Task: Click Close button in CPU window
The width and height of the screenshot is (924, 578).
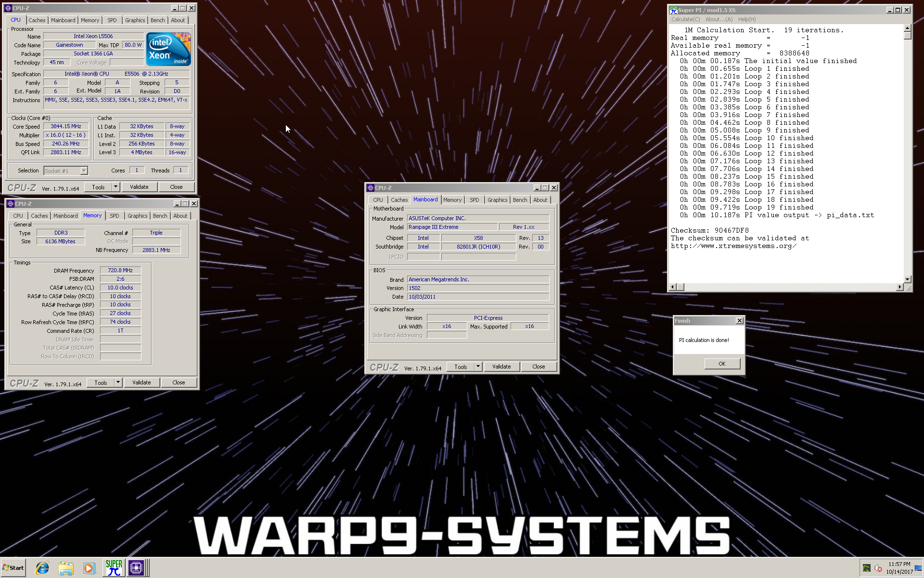Action: pos(176,187)
